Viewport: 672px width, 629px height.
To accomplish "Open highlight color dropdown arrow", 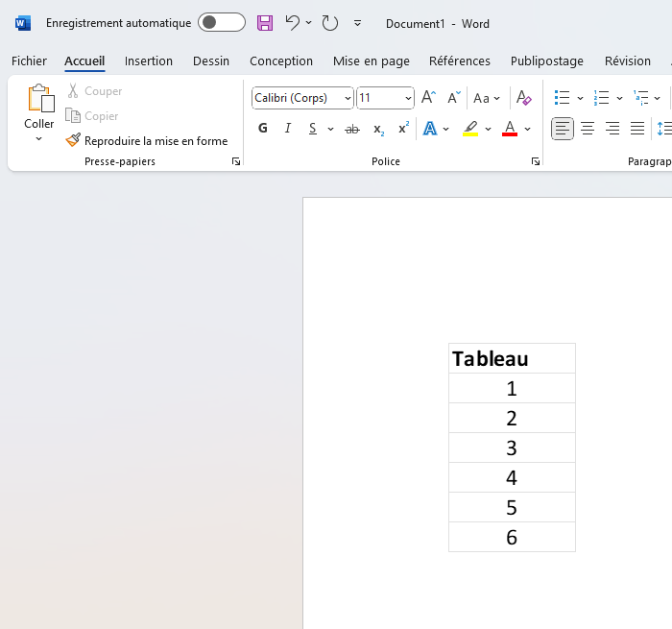I will 488,129.
